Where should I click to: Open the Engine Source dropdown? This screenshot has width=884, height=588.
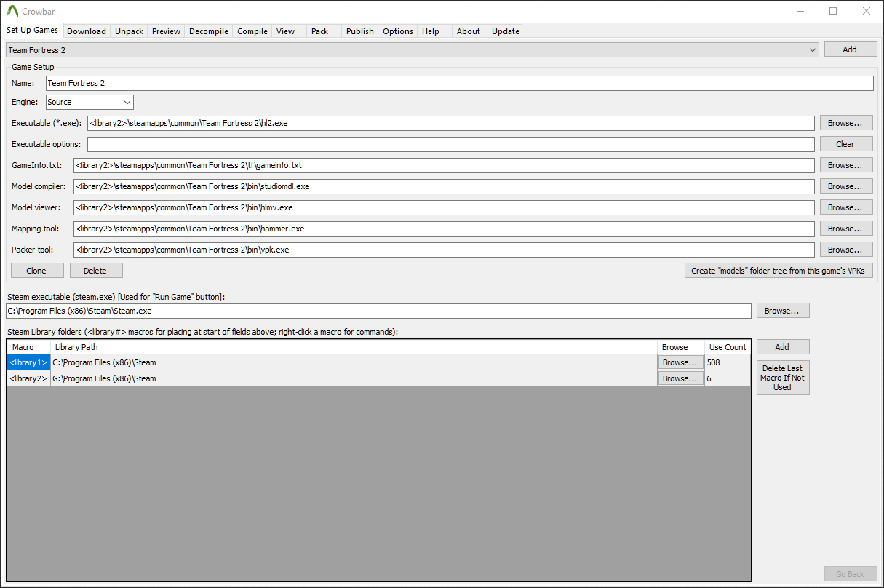[89, 102]
